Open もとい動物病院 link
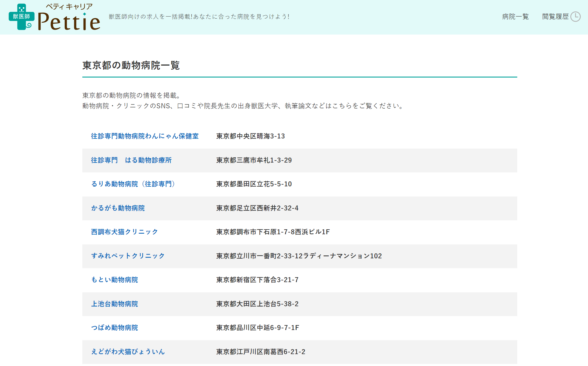Viewport: 588px width, 366px height. coord(115,280)
